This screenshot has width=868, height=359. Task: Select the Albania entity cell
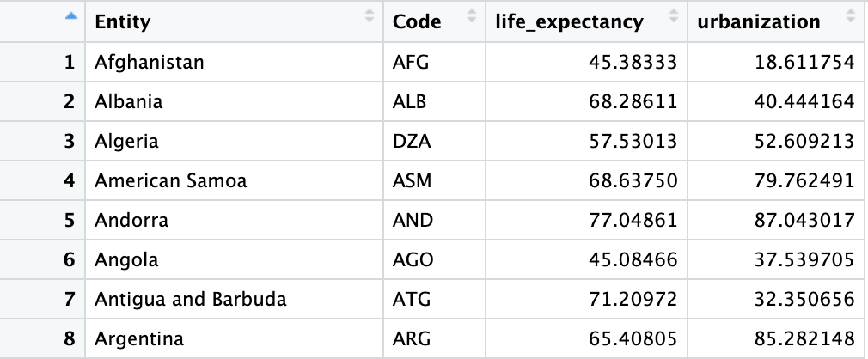[129, 102]
